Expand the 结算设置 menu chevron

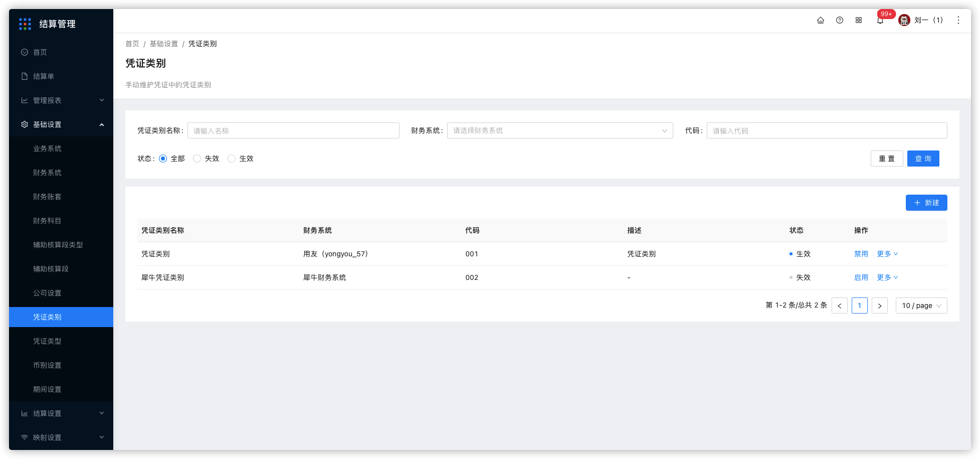click(x=102, y=413)
